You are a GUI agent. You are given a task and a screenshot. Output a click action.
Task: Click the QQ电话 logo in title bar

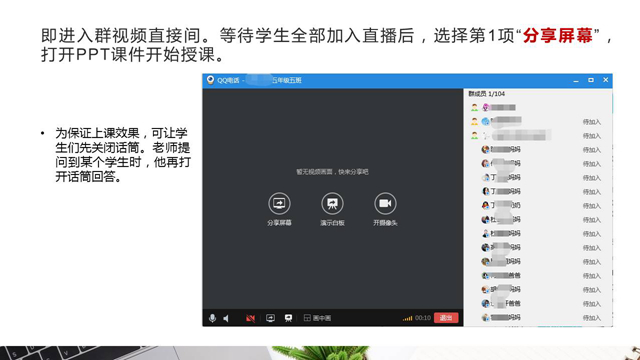[211, 80]
